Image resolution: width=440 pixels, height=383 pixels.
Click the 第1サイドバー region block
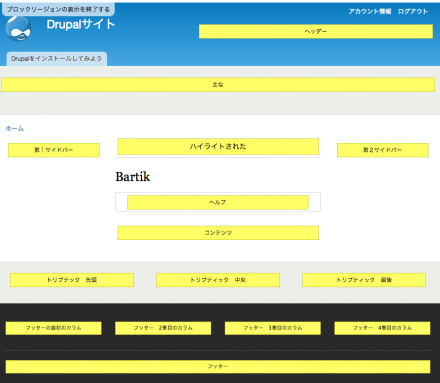click(54, 150)
